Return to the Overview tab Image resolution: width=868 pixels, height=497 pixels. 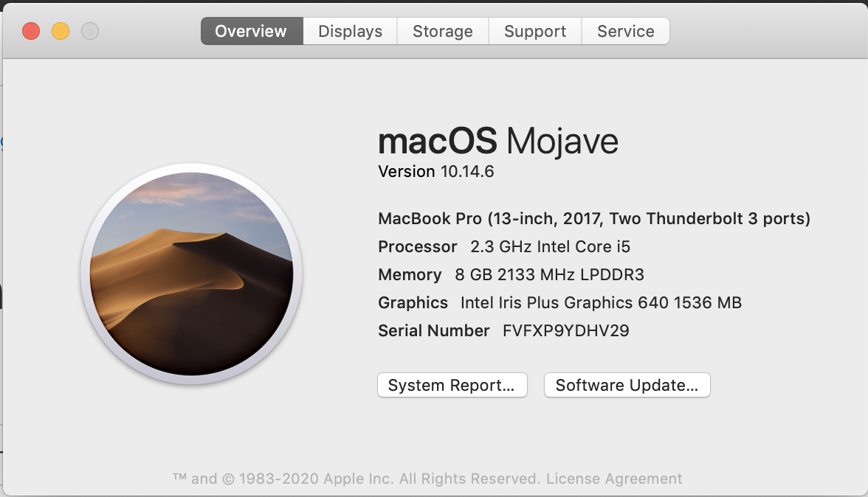[251, 31]
